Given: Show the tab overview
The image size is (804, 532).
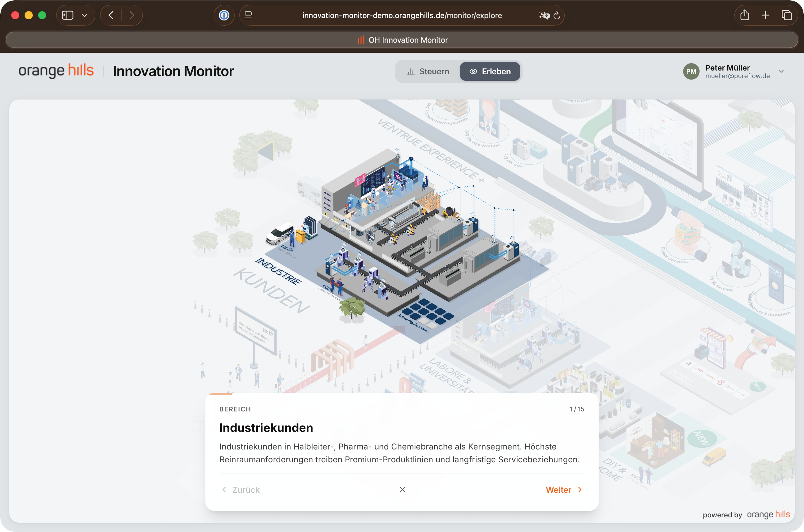Looking at the screenshot, I should 787,15.
